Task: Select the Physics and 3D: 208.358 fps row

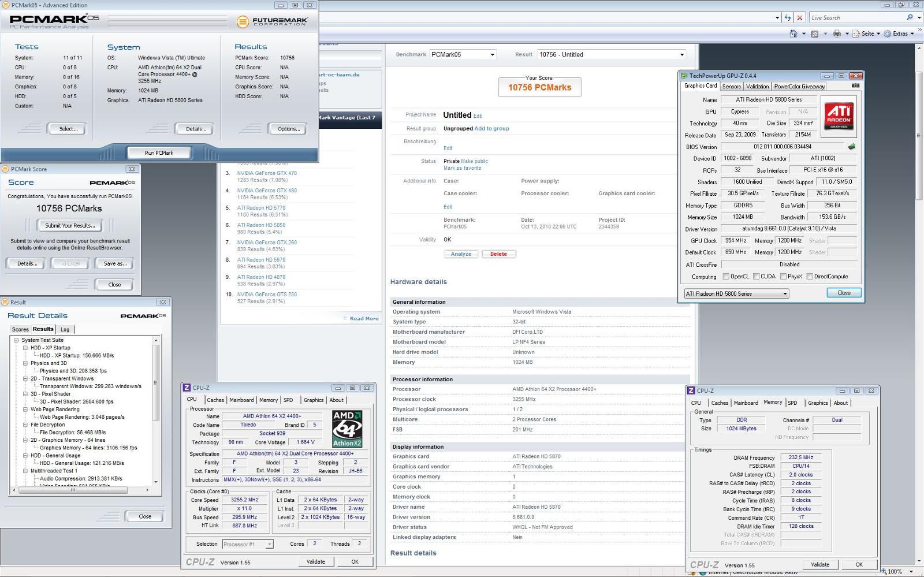Action: [x=73, y=371]
